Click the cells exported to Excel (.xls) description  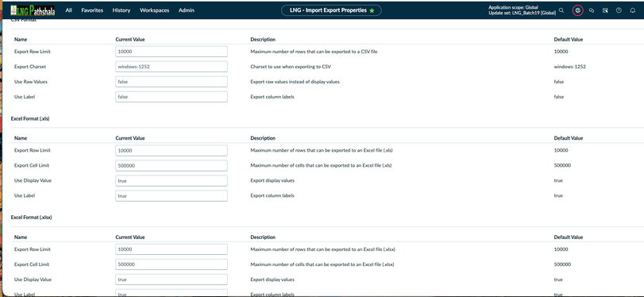(321, 165)
